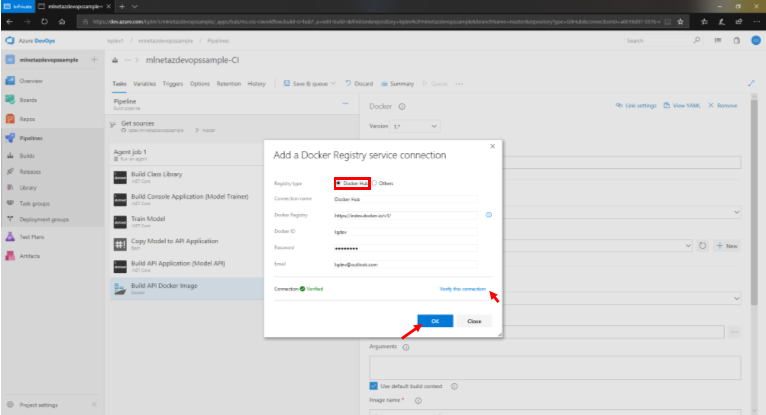The height and width of the screenshot is (415, 766).
Task: Open Project settings gear
Action: 36,405
